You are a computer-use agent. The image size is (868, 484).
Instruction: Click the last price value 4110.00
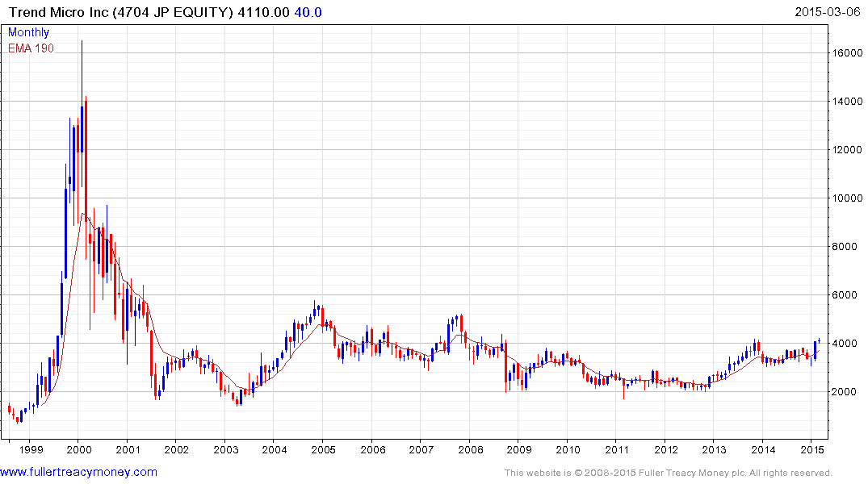pos(263,12)
